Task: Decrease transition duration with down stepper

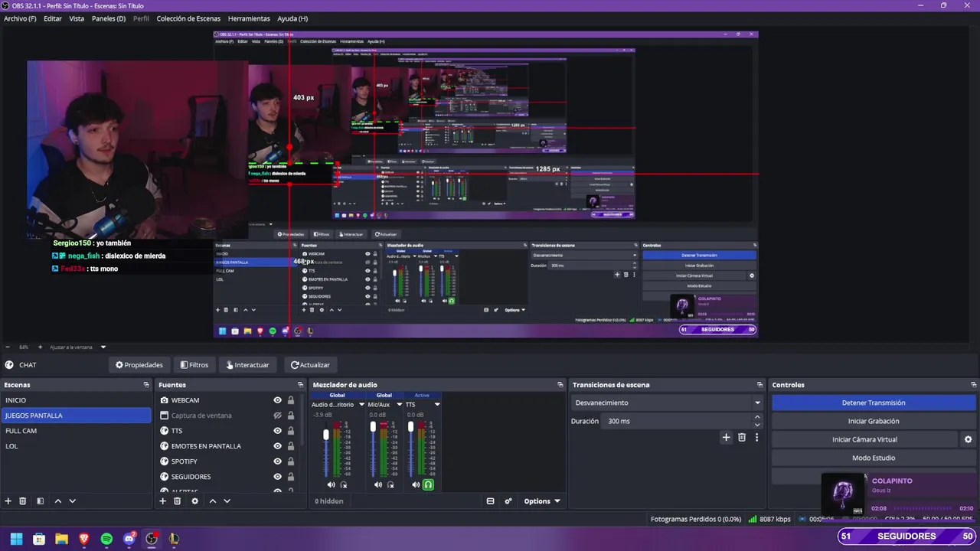Action: click(x=757, y=425)
